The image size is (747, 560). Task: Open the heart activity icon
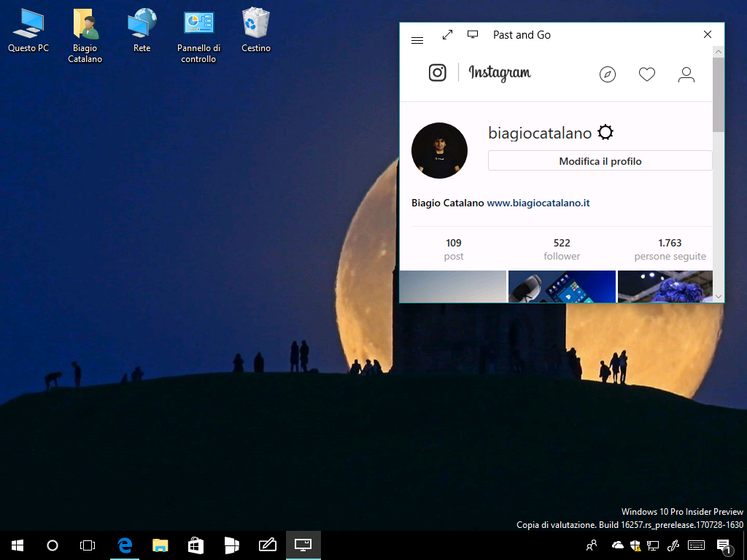tap(647, 74)
